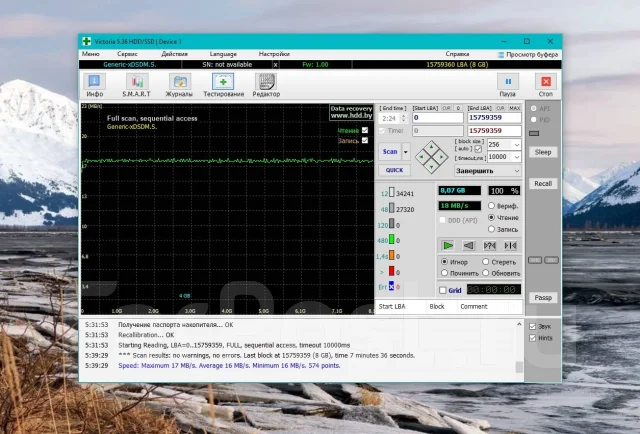Expand the block size 256 dropdown

517,145
